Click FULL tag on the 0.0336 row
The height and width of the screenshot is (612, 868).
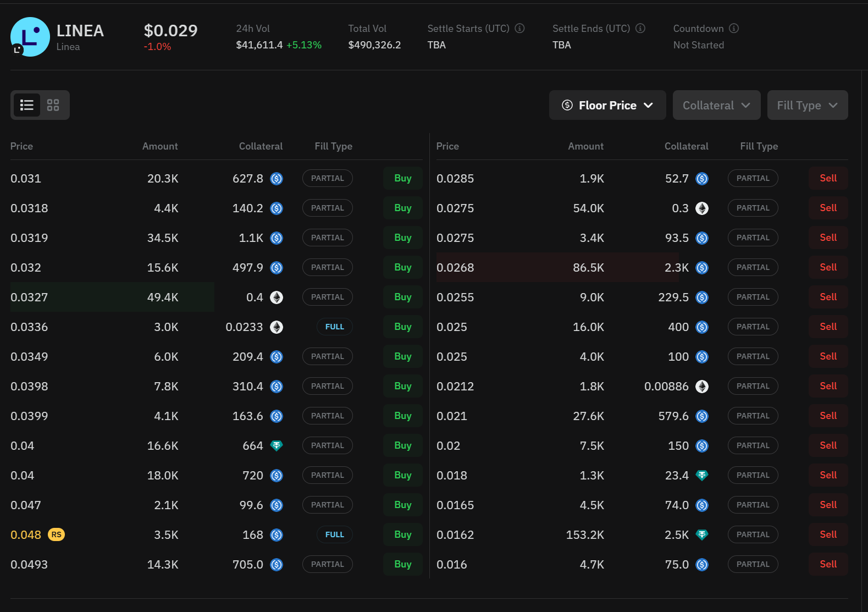pos(335,327)
